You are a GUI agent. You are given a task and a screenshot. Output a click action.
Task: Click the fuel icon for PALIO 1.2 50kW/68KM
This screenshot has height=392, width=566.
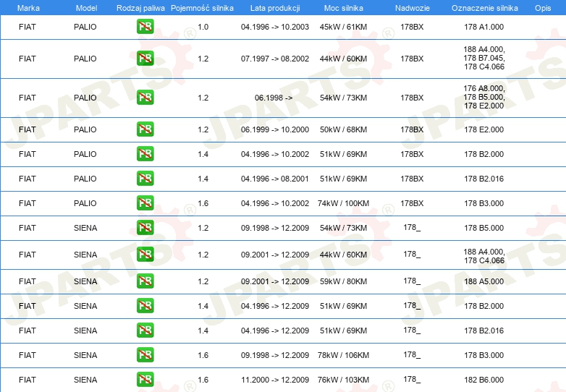[145, 129]
